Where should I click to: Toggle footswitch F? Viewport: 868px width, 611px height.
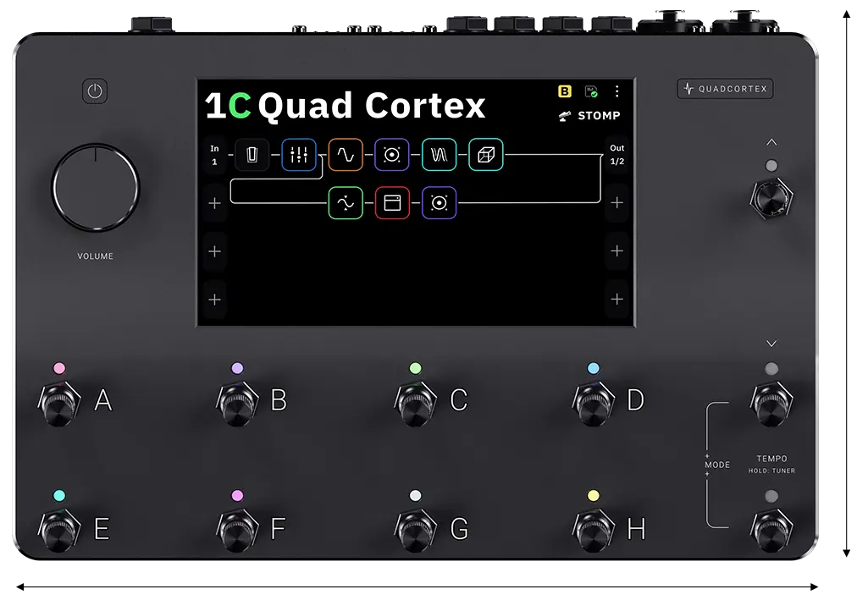pos(237,531)
